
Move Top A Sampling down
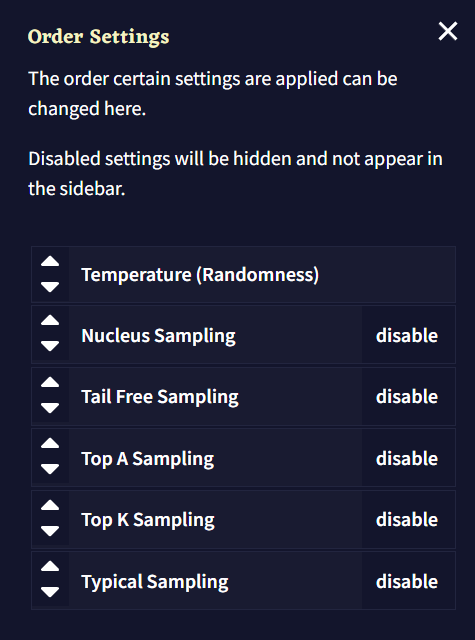(50, 469)
